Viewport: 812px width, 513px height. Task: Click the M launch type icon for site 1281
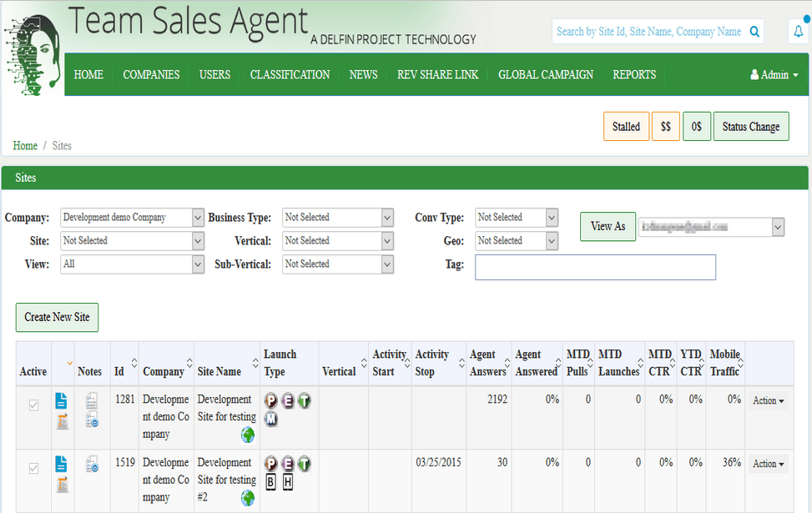pos(270,418)
